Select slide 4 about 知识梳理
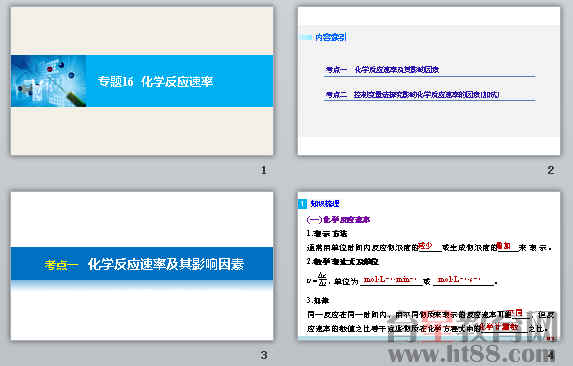Viewport: 573px width, 366px height. (429, 266)
